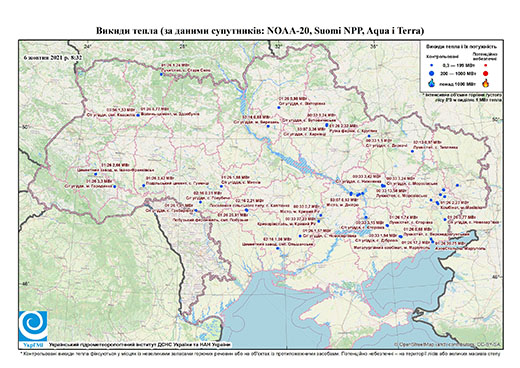Select the marker below Цементний завод, смт. Ольшанське
The width and height of the screenshot is (520, 368).
278,248
